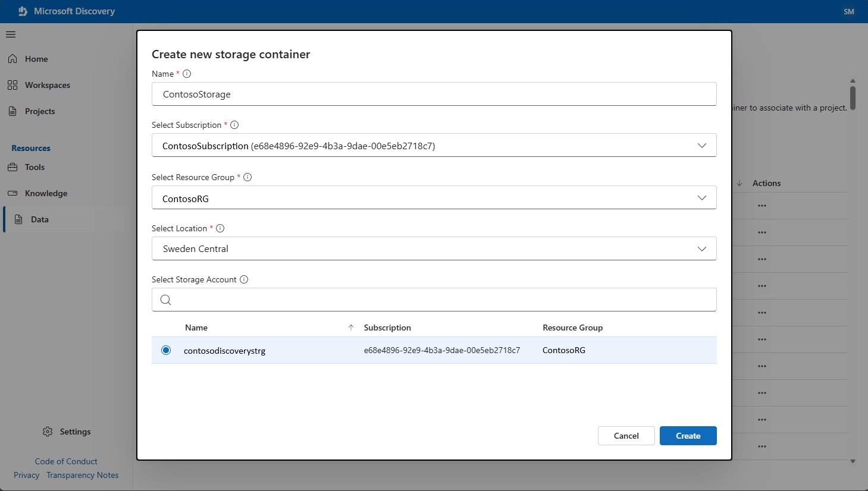Viewport: 868px width, 491px height.
Task: Click the Subscription column header
Action: pyautogui.click(x=387, y=328)
